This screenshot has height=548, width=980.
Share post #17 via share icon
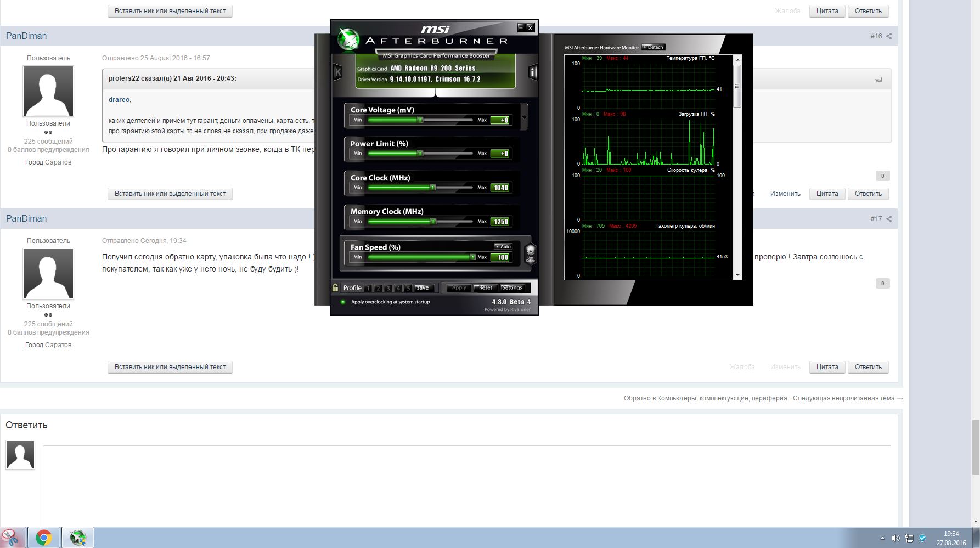(x=889, y=219)
